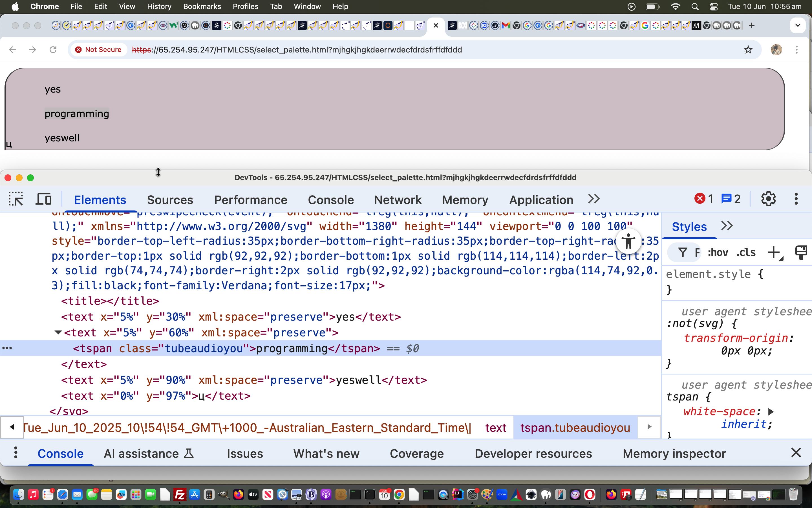Open the Chrome profile avatar
Screen dimensions: 812x508
(x=776, y=50)
